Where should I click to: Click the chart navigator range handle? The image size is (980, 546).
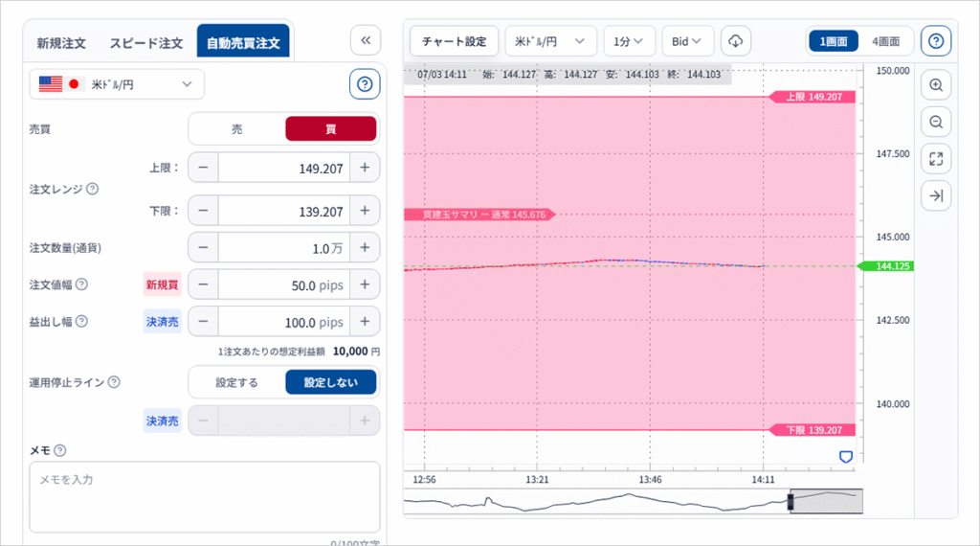tap(791, 501)
